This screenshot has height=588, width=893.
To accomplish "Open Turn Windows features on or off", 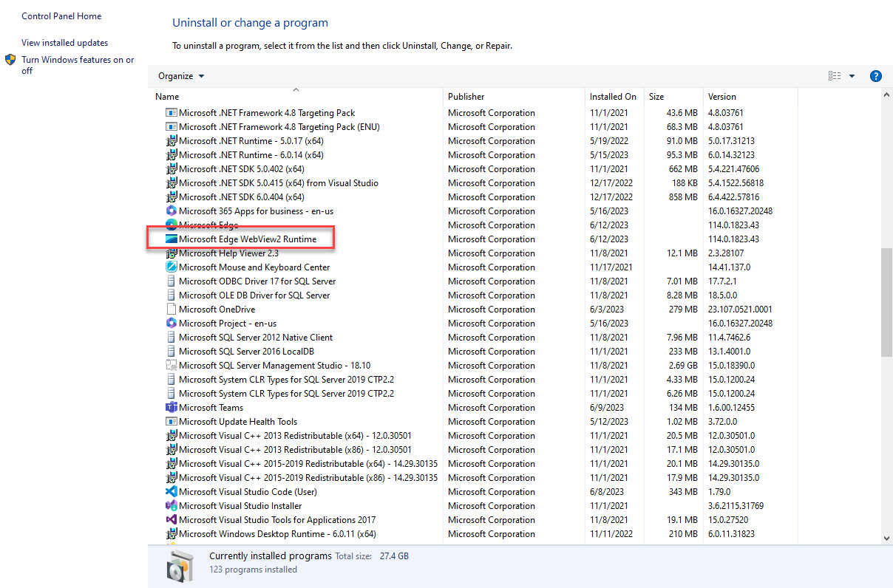I will [78, 65].
